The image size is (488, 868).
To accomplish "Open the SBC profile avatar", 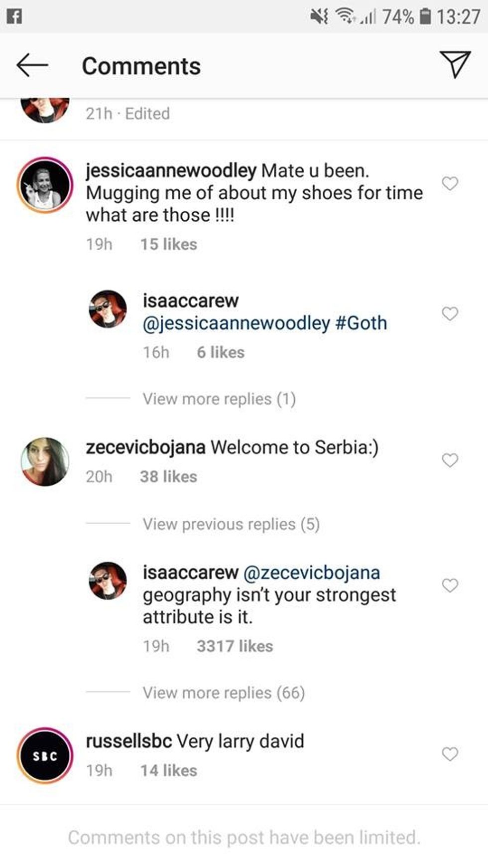I will click(45, 755).
